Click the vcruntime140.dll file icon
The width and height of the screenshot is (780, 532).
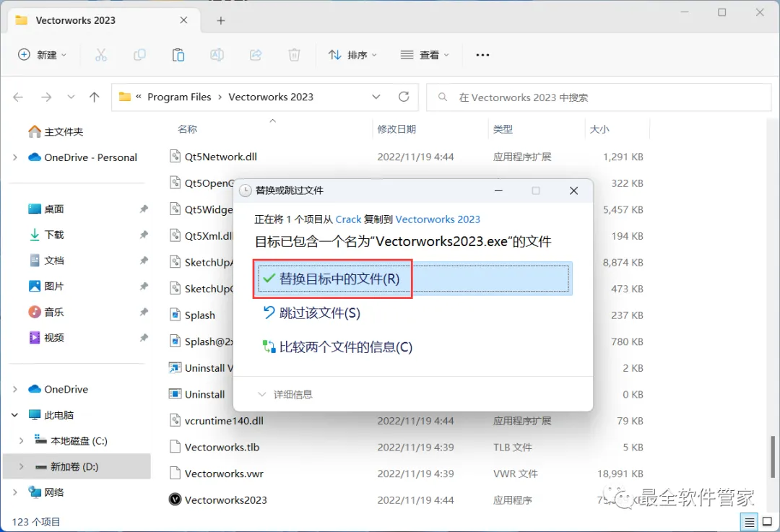[x=175, y=420]
